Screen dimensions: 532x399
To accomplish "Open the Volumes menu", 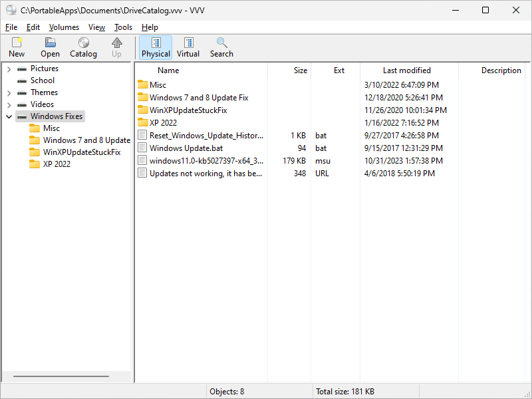I will coord(64,27).
